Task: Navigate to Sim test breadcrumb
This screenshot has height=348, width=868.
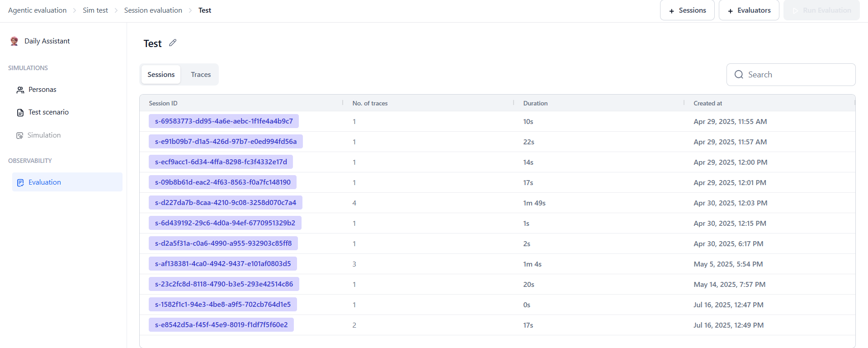Action: point(95,10)
